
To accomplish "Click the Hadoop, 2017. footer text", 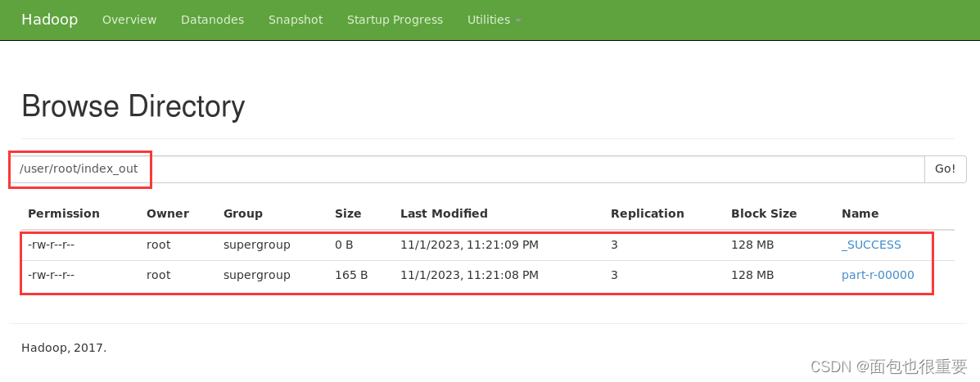I will [x=64, y=348].
